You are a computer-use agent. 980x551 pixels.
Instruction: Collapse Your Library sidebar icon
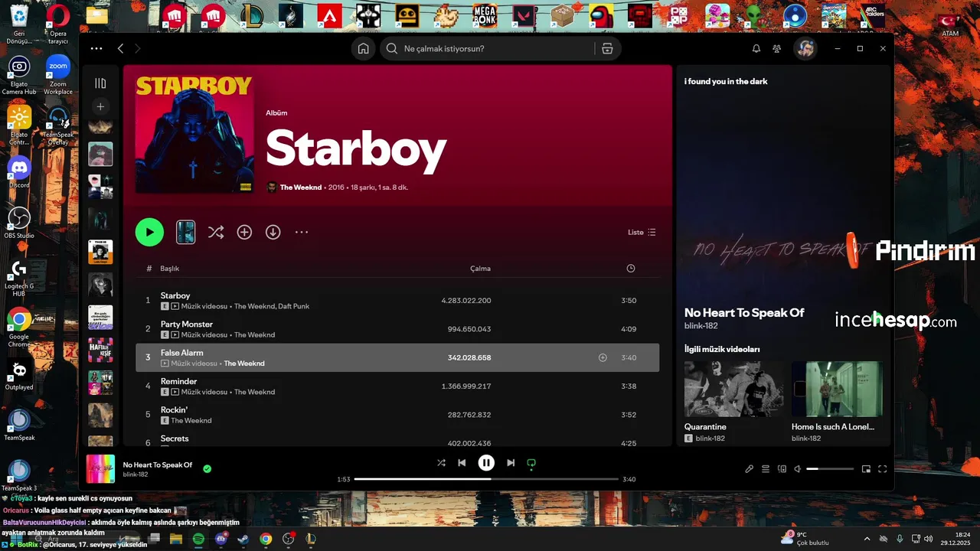[x=100, y=83]
